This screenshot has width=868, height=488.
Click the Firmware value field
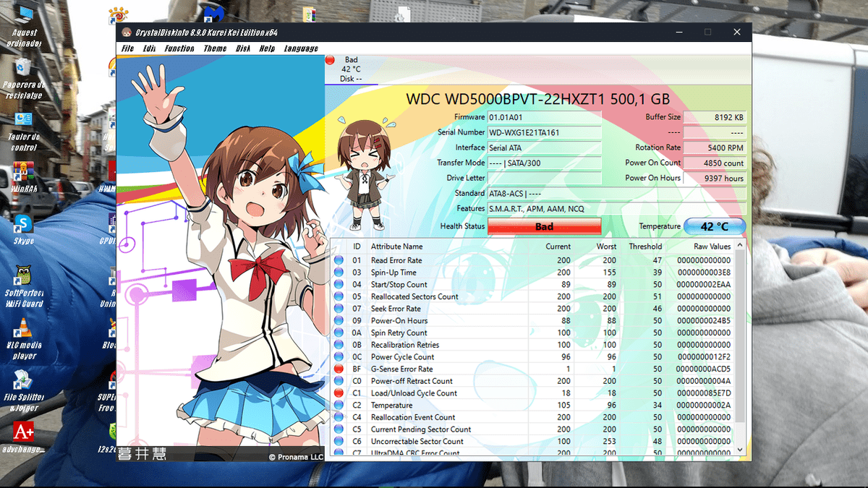click(x=544, y=117)
